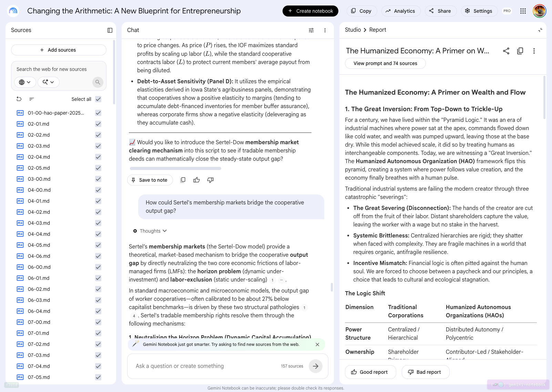View prompt and 74 sources
This screenshot has height=392, width=552.
point(385,63)
